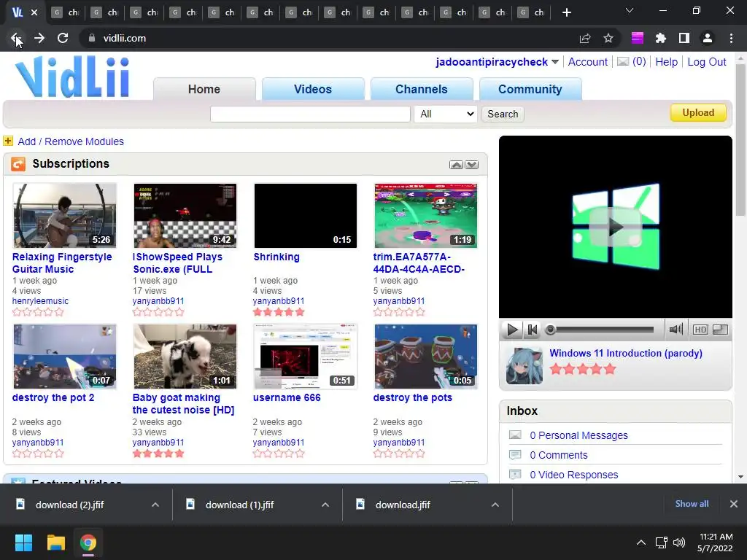747x560 pixels.
Task: Open a new browser tab
Action: [x=566, y=12]
